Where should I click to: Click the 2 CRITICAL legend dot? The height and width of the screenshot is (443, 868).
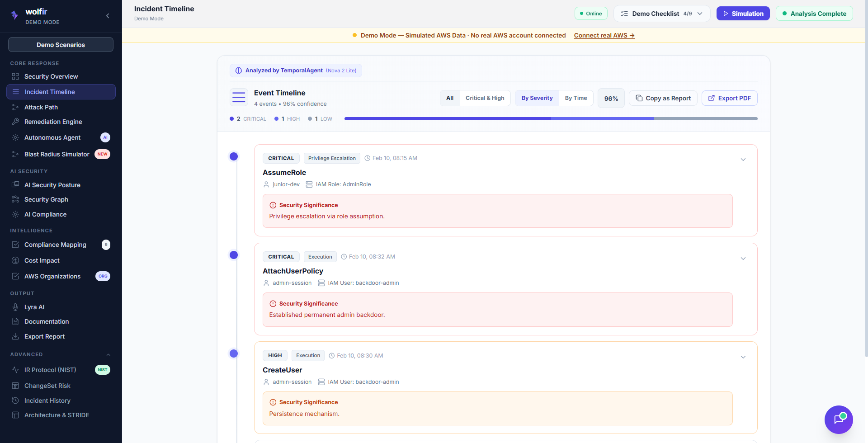[232, 119]
